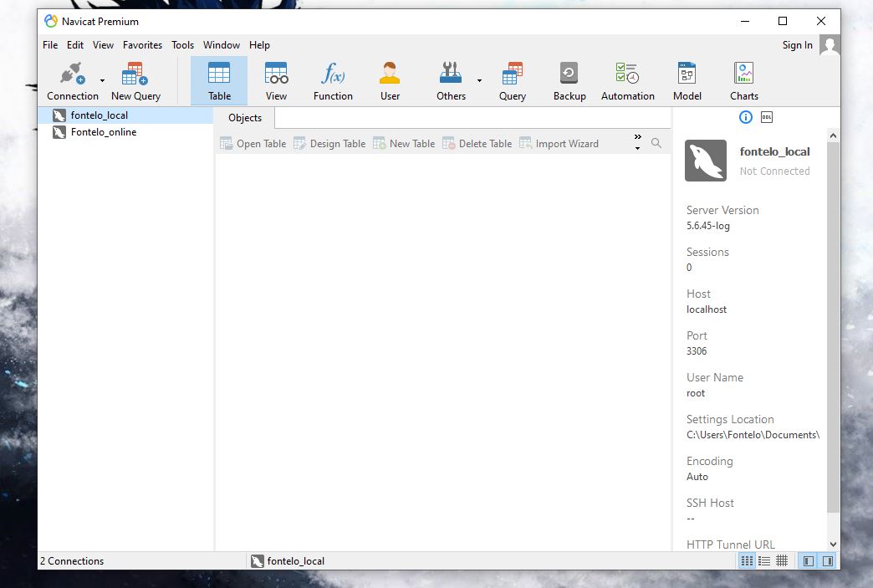Select the Model toolbar icon
The width and height of the screenshot is (873, 588).
(x=687, y=81)
